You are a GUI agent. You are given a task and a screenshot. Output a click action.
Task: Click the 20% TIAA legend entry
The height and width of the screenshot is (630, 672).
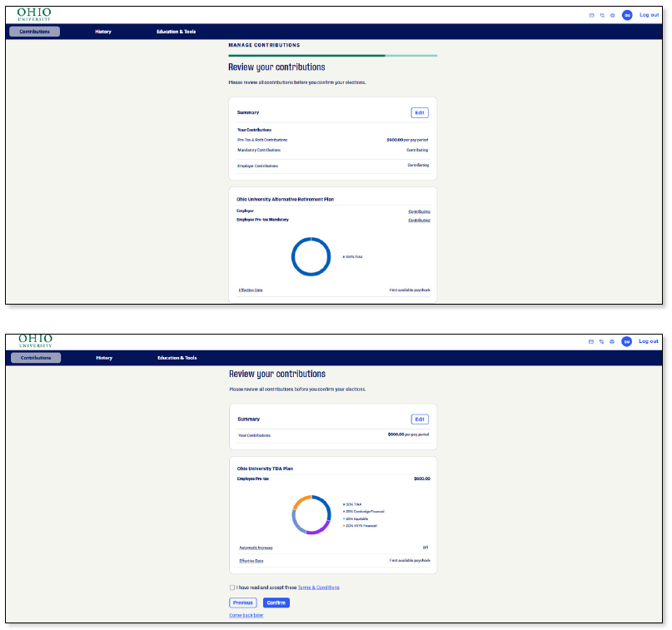tap(352, 504)
